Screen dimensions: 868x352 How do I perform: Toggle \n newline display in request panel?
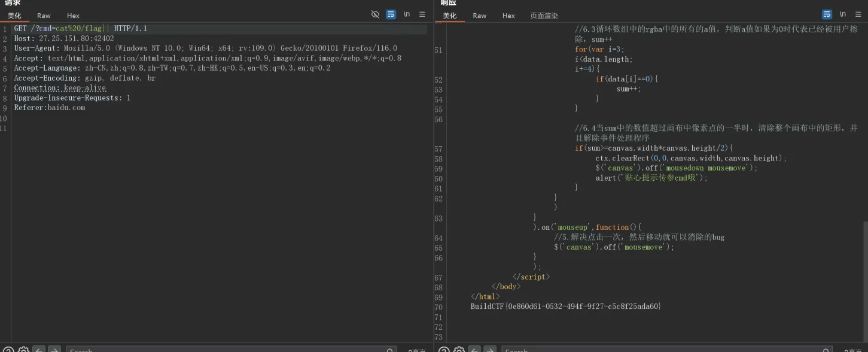pyautogui.click(x=407, y=14)
